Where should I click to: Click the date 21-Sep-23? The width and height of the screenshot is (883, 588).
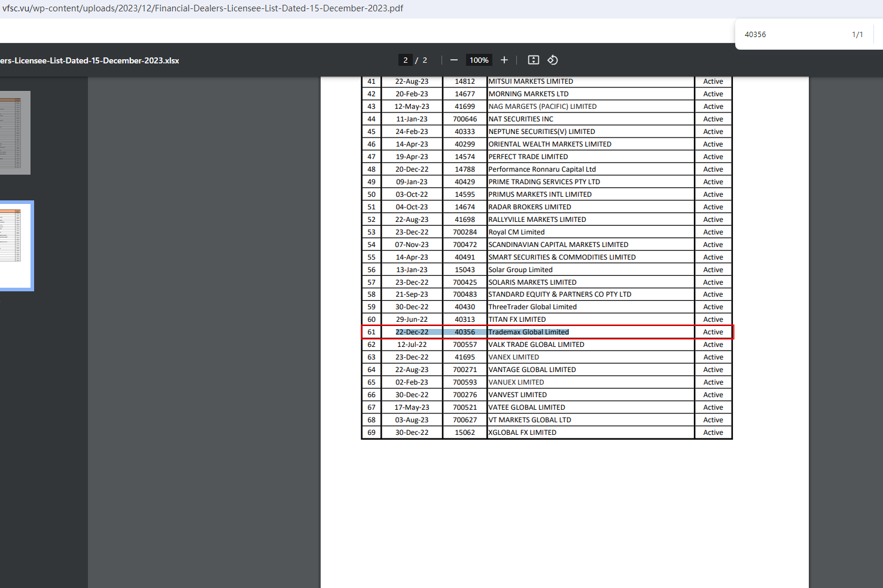click(x=412, y=294)
